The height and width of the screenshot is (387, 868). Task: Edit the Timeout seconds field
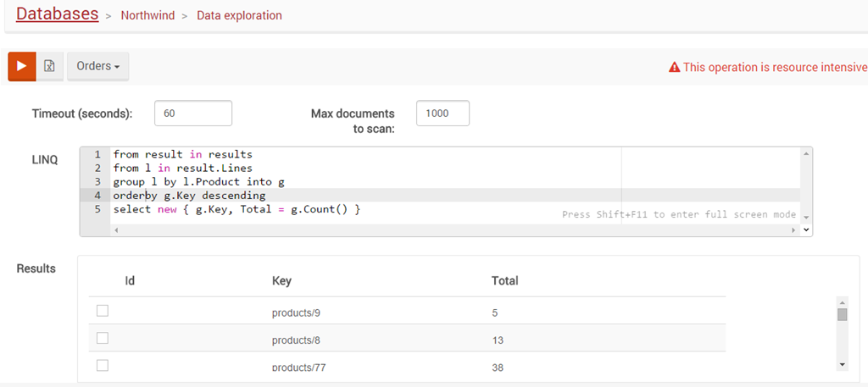pyautogui.click(x=193, y=113)
